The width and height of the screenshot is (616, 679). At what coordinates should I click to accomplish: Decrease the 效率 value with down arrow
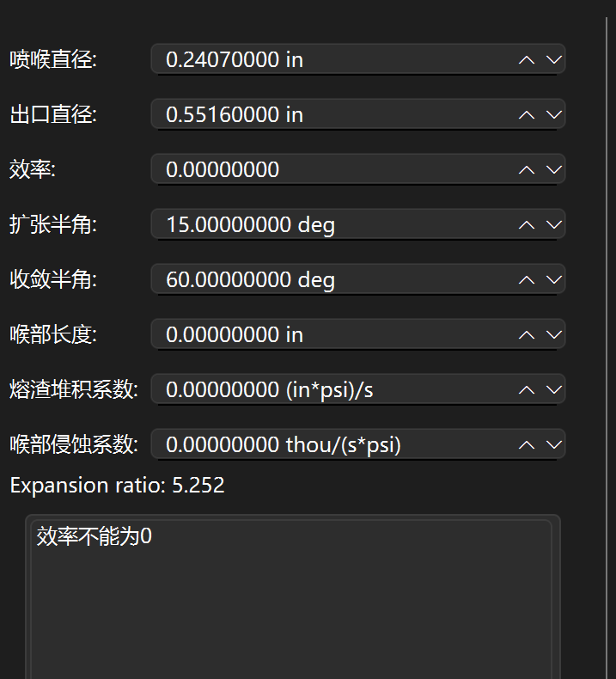click(553, 170)
